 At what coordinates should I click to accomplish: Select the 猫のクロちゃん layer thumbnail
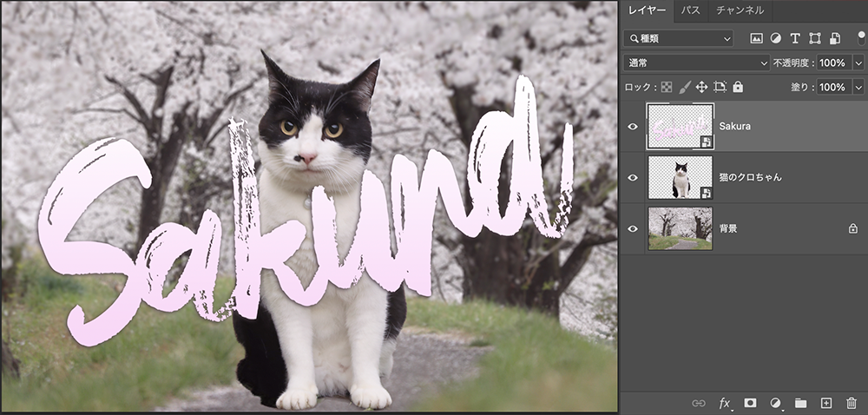click(x=681, y=178)
